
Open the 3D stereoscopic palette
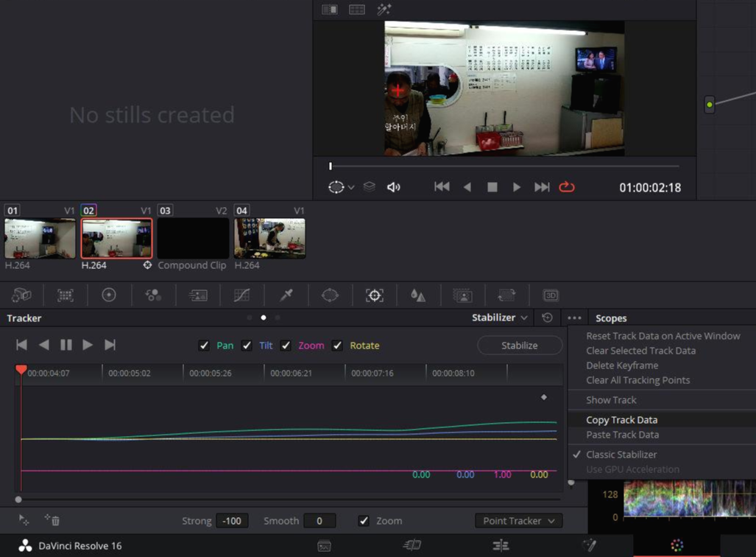(x=551, y=295)
